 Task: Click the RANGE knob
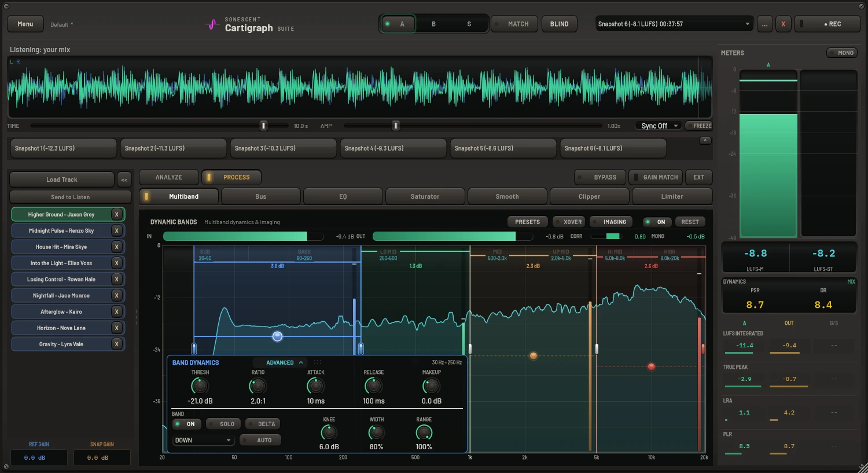tap(424, 432)
